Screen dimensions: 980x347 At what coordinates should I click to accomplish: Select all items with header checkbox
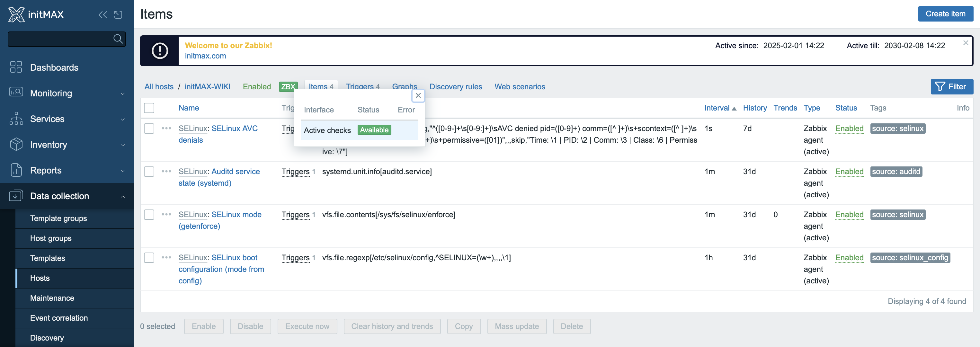(149, 108)
